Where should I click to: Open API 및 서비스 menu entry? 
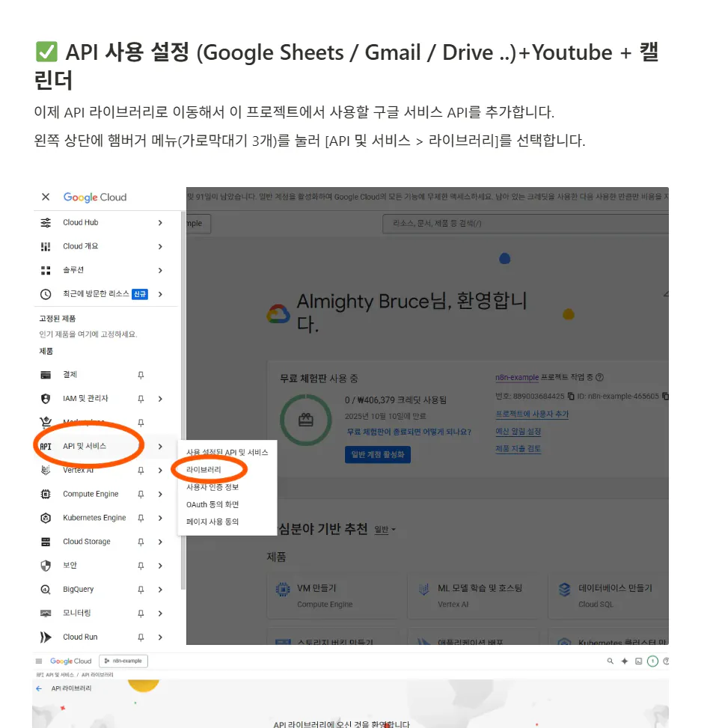pos(85,446)
